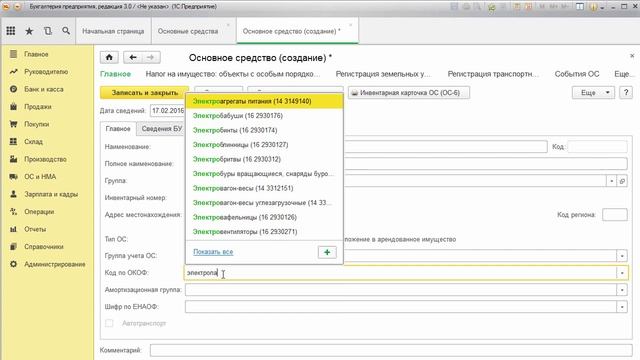
Task: Switch to Начальная страница tab
Action: point(113,31)
